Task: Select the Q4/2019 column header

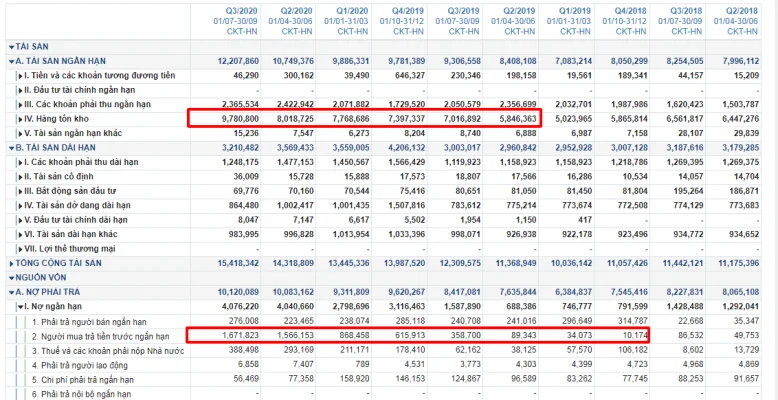Action: click(410, 10)
